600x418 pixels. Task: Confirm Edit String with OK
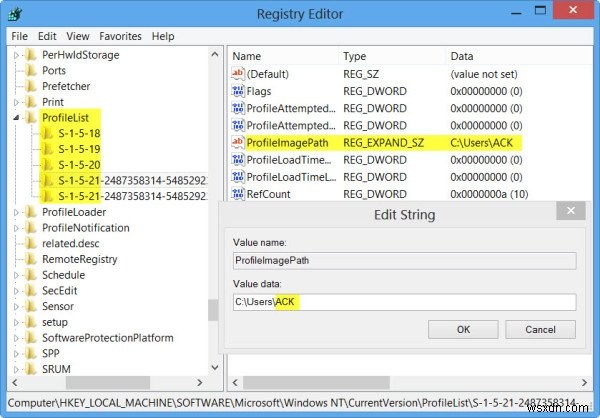tap(463, 330)
